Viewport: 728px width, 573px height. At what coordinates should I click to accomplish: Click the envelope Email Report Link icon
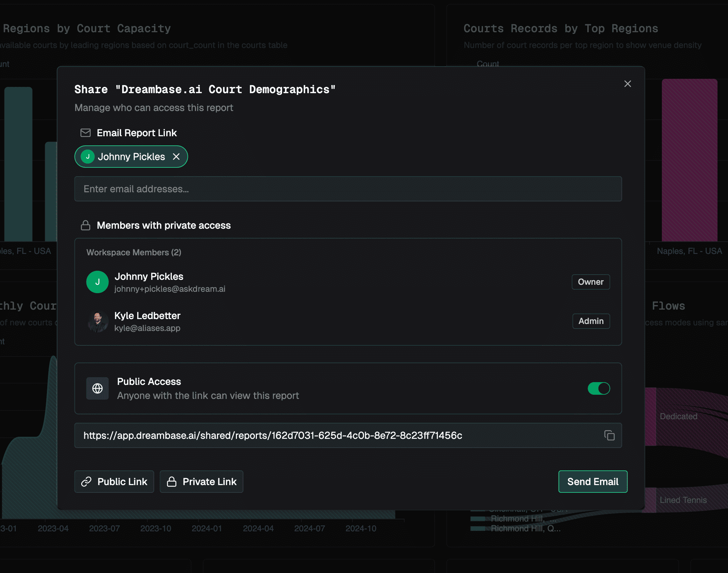click(x=85, y=133)
